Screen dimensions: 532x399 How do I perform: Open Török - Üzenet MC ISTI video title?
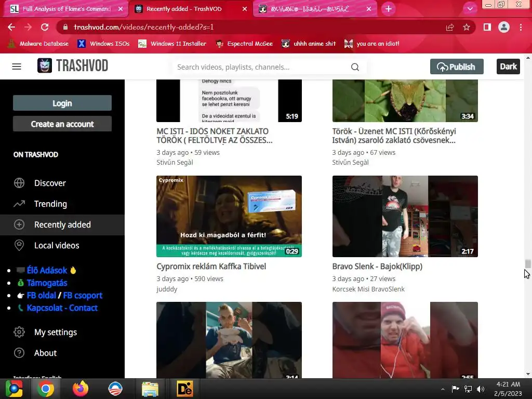[394, 136]
